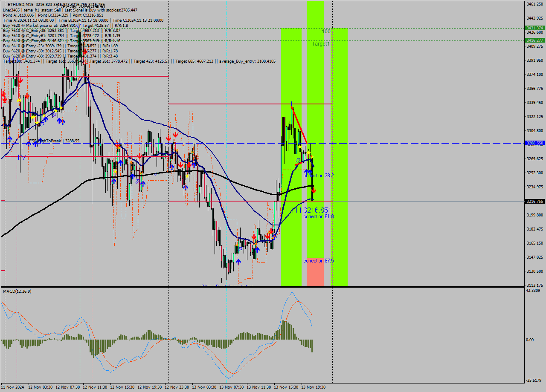Click the green 3431.374 price tag

click(534, 28)
